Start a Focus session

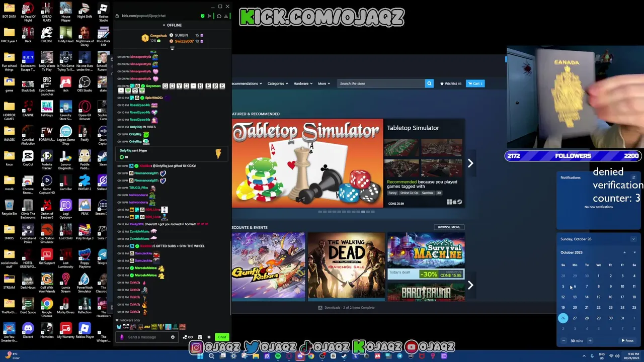click(x=627, y=341)
